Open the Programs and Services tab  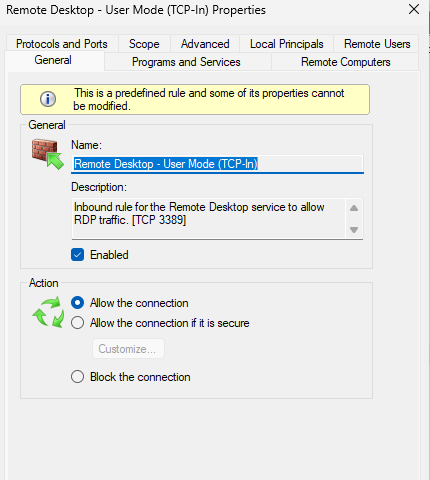point(186,62)
